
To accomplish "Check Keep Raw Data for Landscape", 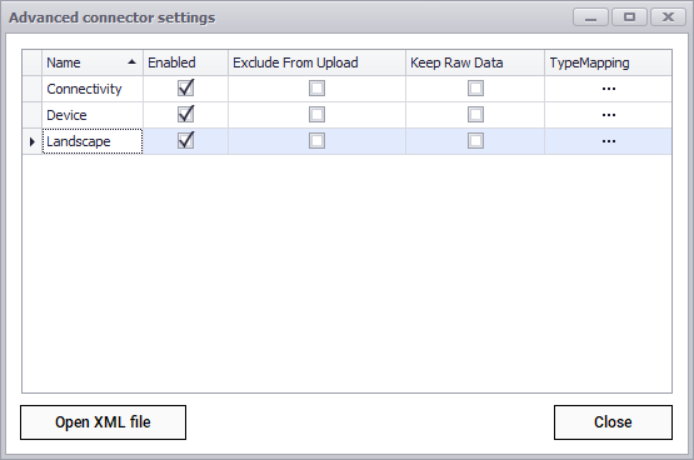I will coord(476,141).
